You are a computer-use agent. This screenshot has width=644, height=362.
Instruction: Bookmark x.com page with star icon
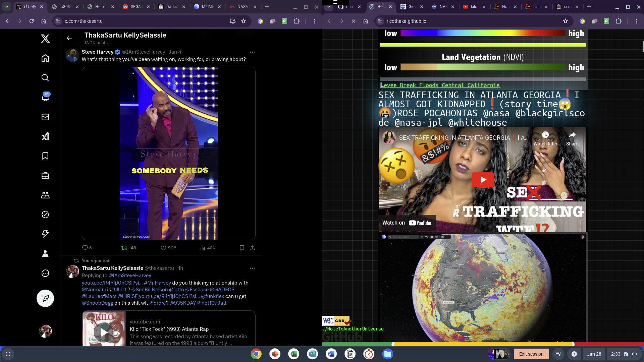pyautogui.click(x=244, y=21)
